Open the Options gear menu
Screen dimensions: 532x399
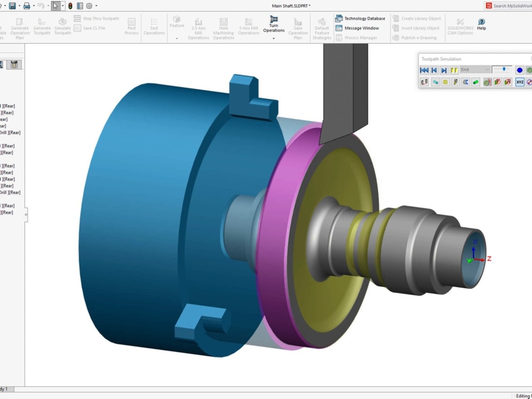pyautogui.click(x=89, y=6)
